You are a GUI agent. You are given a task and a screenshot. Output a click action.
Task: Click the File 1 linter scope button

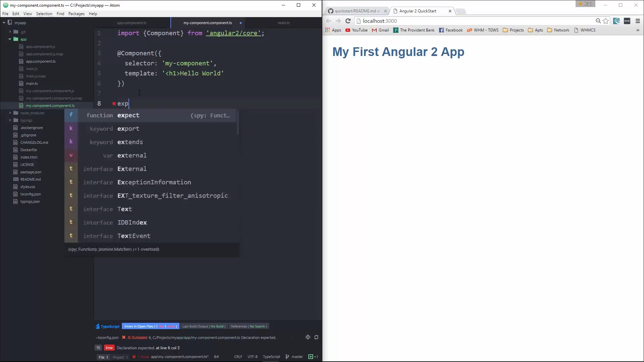click(x=103, y=357)
